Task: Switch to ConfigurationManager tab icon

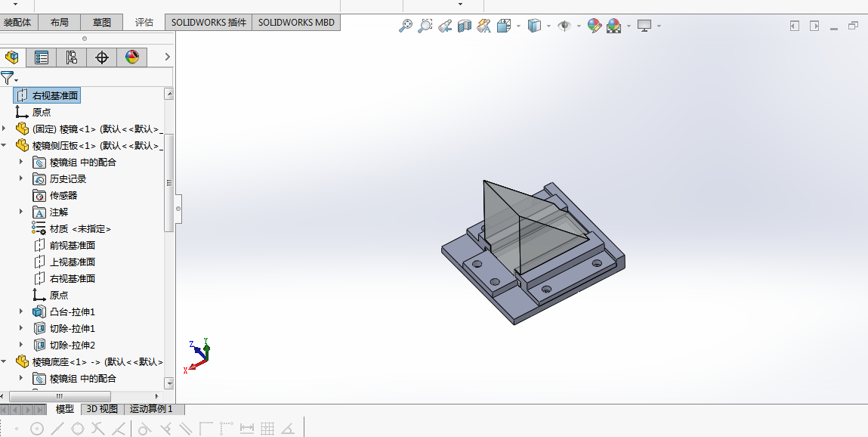Action: (x=72, y=57)
